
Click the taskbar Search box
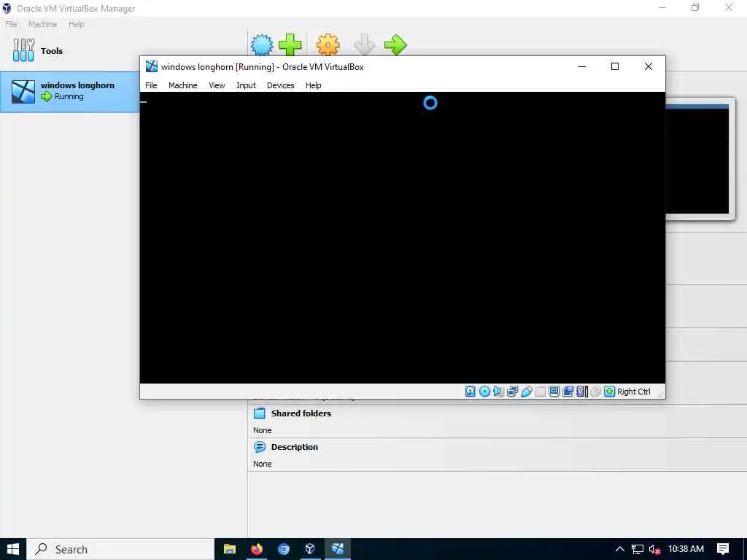pyautogui.click(x=120, y=549)
